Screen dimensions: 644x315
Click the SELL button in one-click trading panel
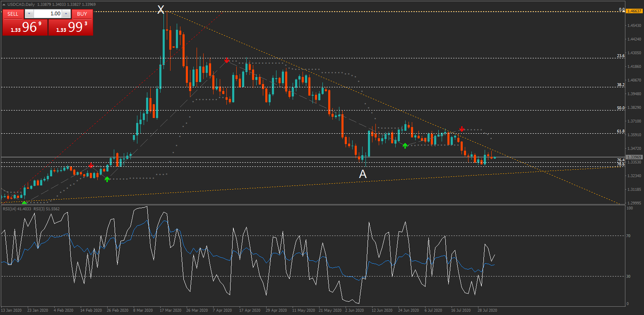13,14
